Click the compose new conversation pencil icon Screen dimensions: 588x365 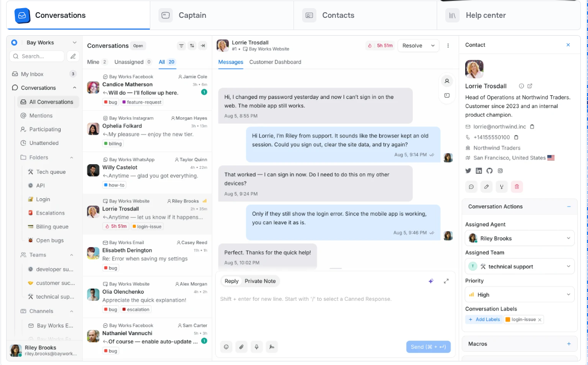coord(73,56)
